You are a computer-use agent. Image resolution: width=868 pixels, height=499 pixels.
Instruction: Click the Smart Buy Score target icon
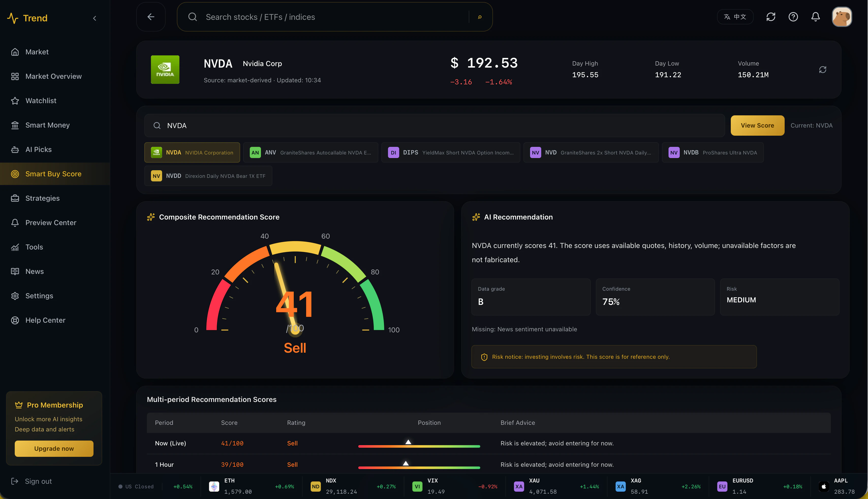point(15,174)
